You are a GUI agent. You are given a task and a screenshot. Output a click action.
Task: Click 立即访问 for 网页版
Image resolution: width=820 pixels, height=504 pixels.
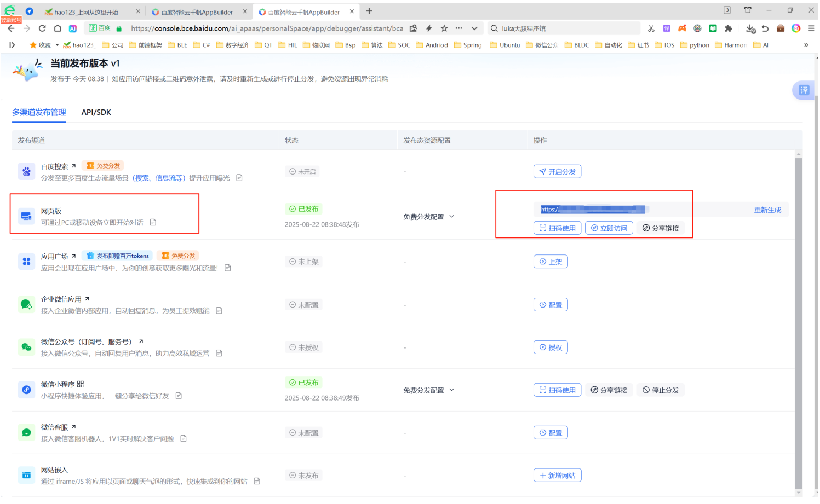click(609, 228)
